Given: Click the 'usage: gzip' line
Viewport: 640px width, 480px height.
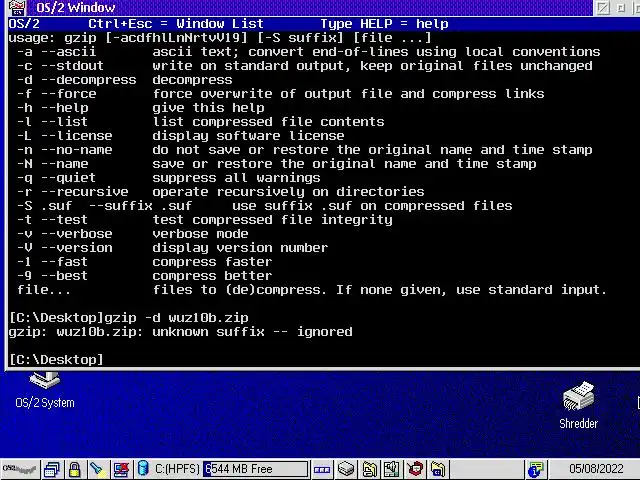Looking at the screenshot, I should coord(220,38).
